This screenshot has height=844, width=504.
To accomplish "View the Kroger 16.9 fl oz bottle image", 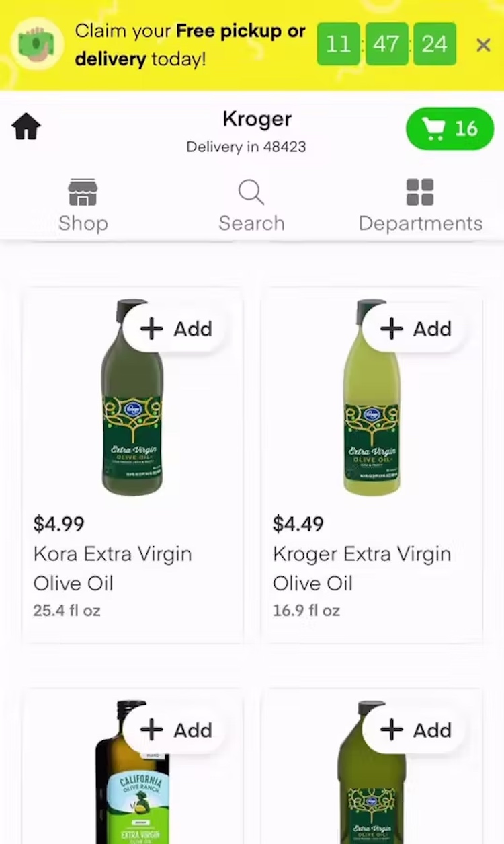I will click(x=372, y=417).
